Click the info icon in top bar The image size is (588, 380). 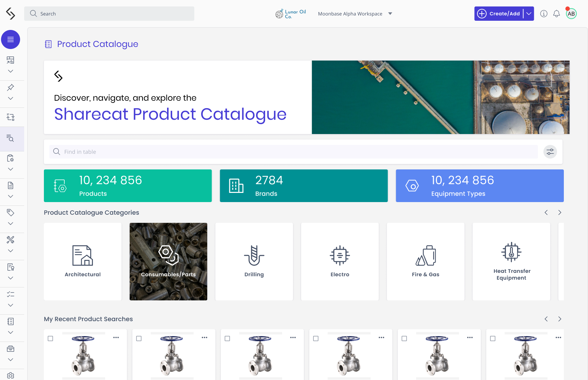[x=544, y=14]
